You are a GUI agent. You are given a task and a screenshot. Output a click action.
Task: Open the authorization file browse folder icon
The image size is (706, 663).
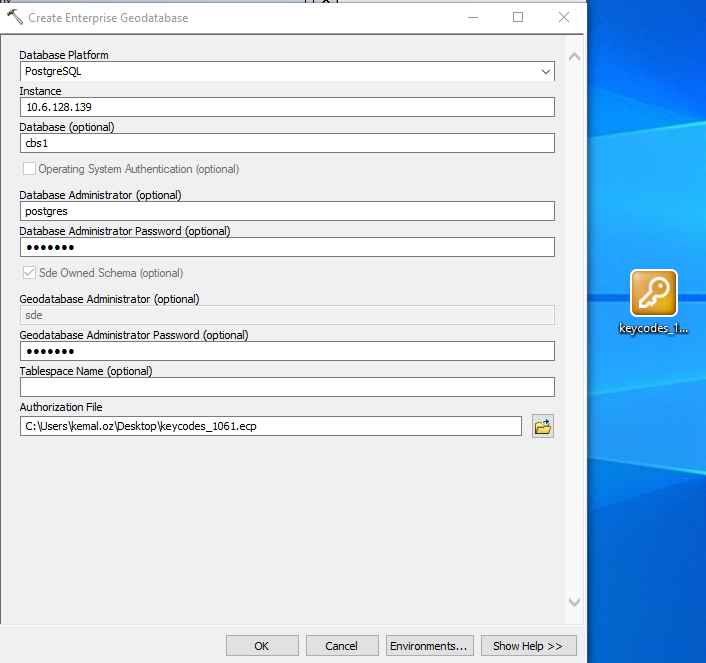click(x=543, y=426)
